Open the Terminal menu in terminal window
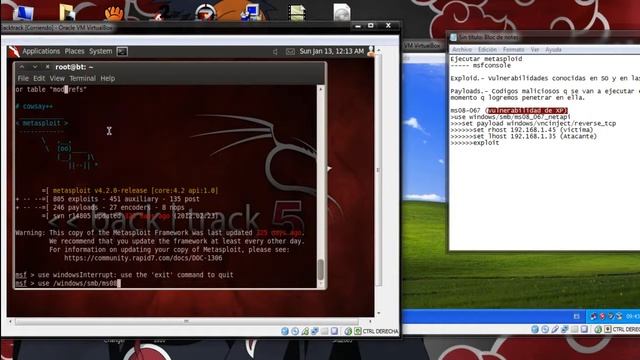 pyautogui.click(x=82, y=78)
